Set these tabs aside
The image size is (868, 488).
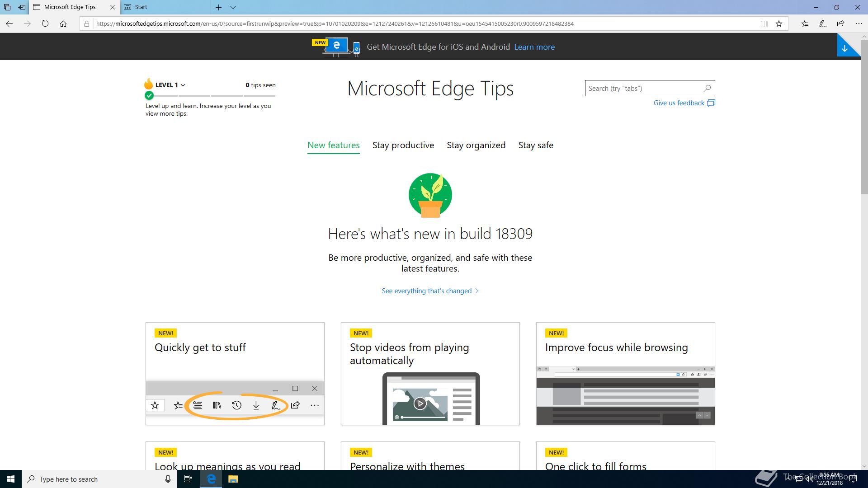point(21,7)
